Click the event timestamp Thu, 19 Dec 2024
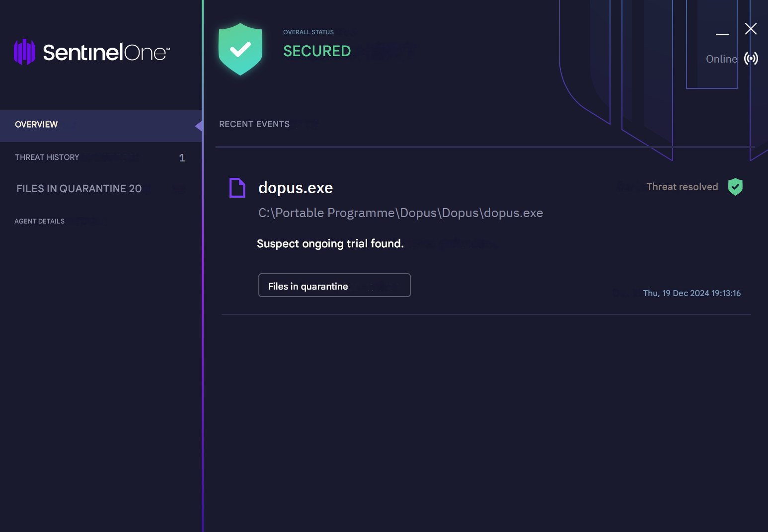This screenshot has width=768, height=532. [691, 293]
